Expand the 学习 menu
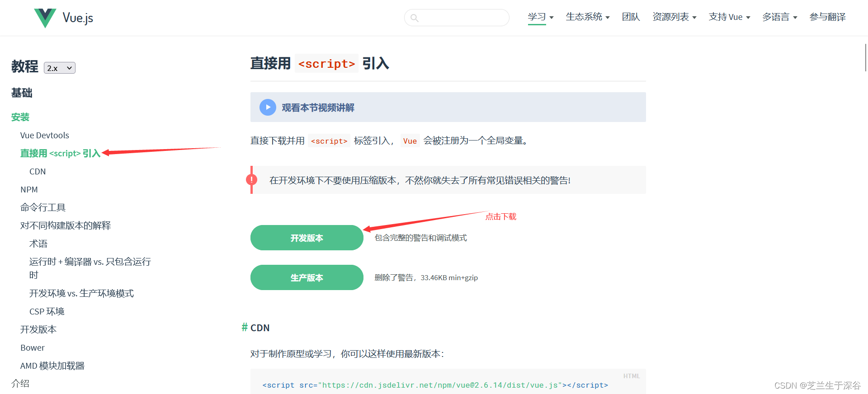The image size is (868, 394). pos(541,17)
